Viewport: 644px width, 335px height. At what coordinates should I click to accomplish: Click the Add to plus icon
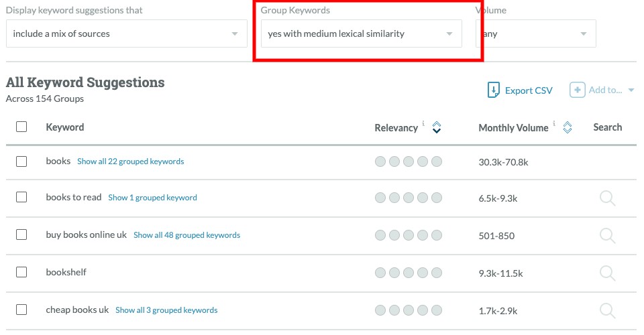click(x=577, y=90)
